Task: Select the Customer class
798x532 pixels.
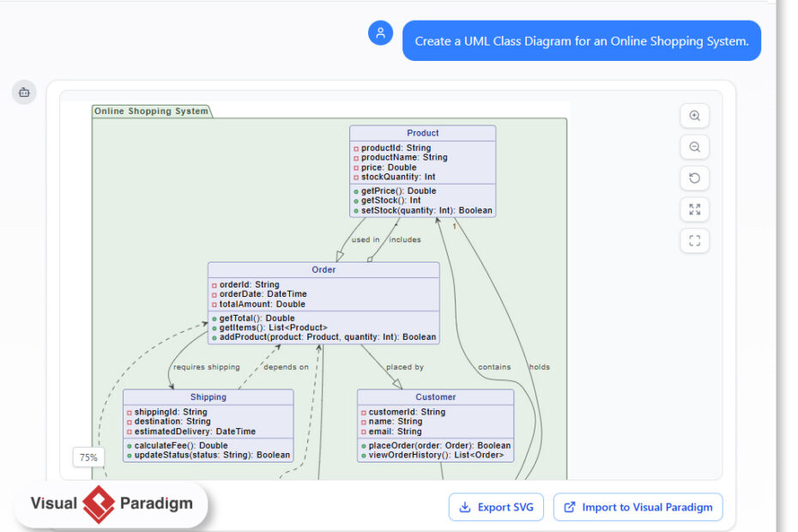Action: click(x=435, y=397)
